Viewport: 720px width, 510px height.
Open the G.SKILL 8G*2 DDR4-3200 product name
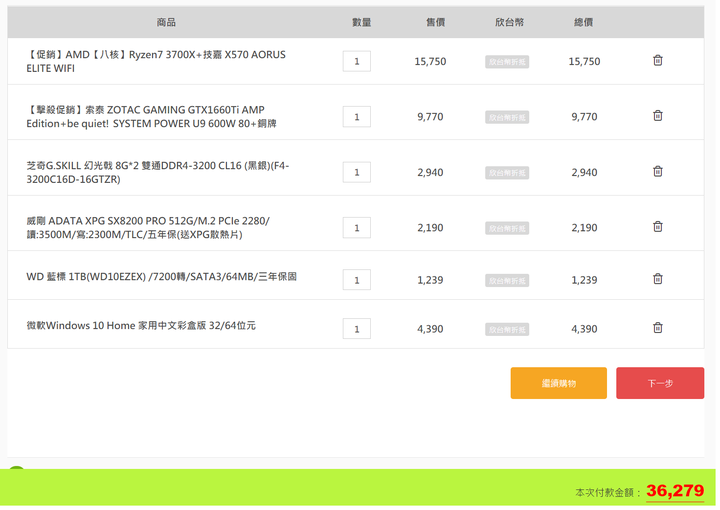pos(158,173)
